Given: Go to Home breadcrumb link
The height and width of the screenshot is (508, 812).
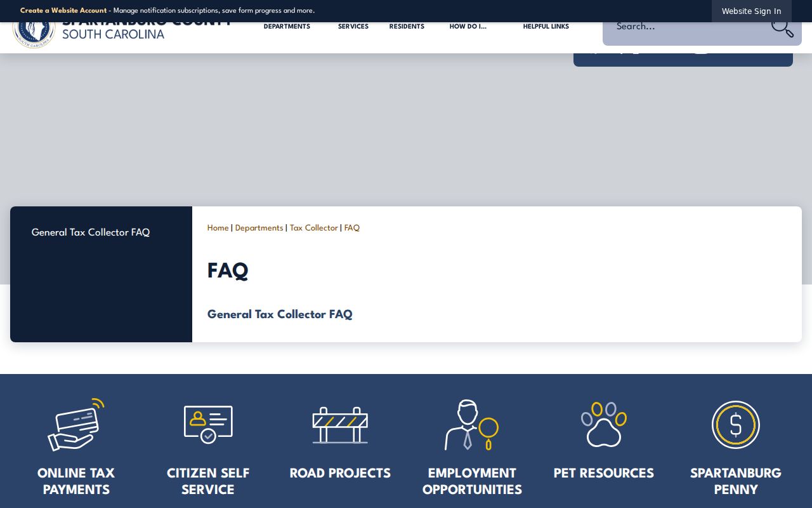Looking at the screenshot, I should click(x=218, y=228).
